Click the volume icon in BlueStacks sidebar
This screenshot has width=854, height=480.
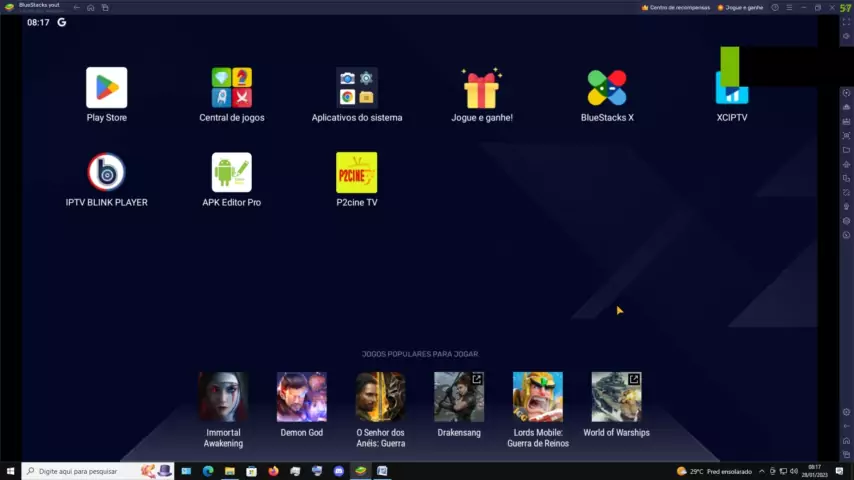[x=846, y=36]
